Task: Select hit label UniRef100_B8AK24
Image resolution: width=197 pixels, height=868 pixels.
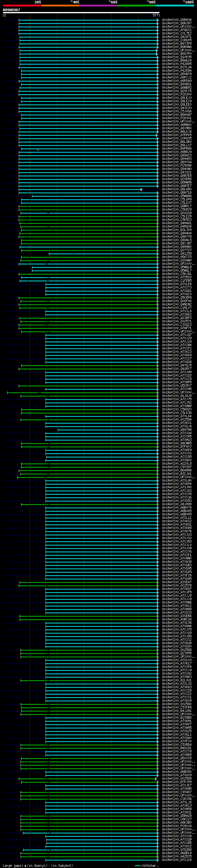Action: click(177, 61)
